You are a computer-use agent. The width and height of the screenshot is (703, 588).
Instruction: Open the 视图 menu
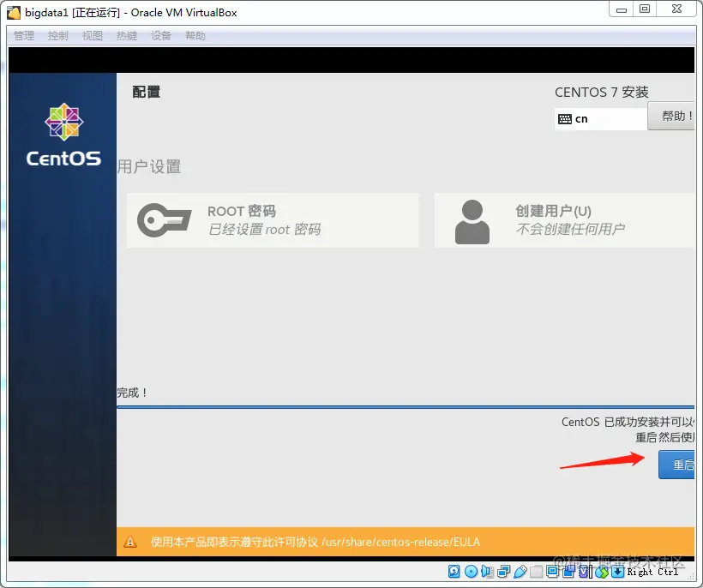93,35
